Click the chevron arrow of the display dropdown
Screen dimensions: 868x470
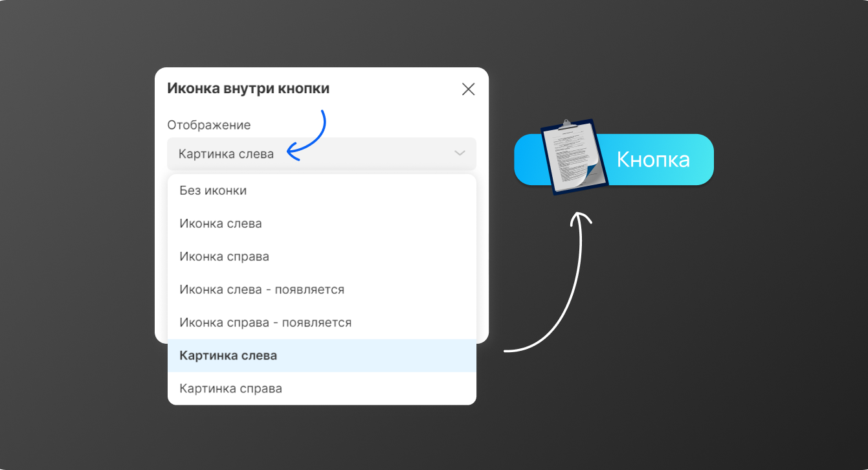[x=460, y=153]
